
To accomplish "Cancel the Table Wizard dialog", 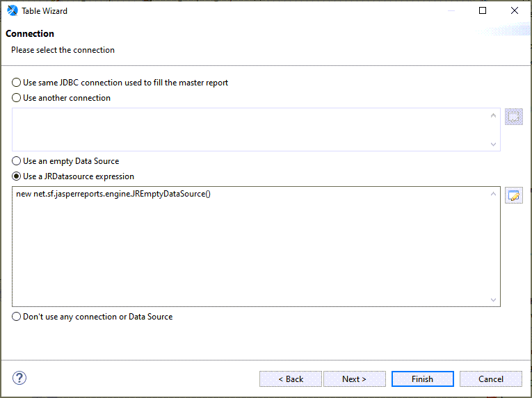I will [491, 379].
